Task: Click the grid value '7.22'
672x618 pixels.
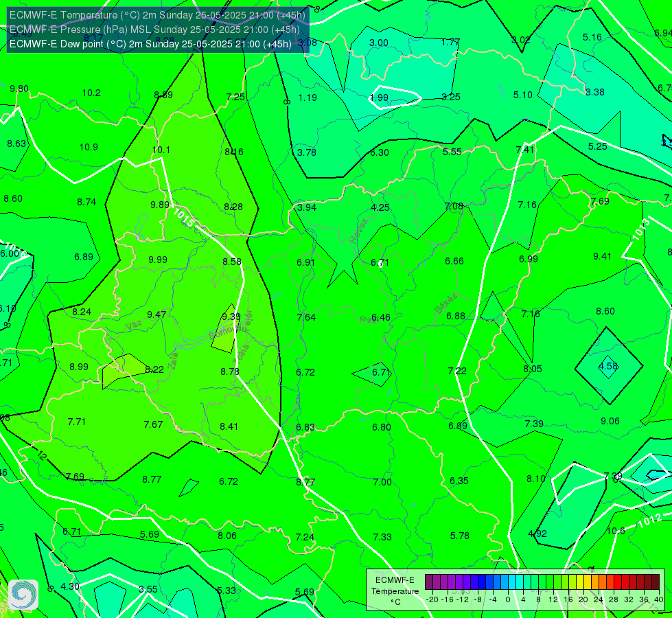Action: [457, 371]
